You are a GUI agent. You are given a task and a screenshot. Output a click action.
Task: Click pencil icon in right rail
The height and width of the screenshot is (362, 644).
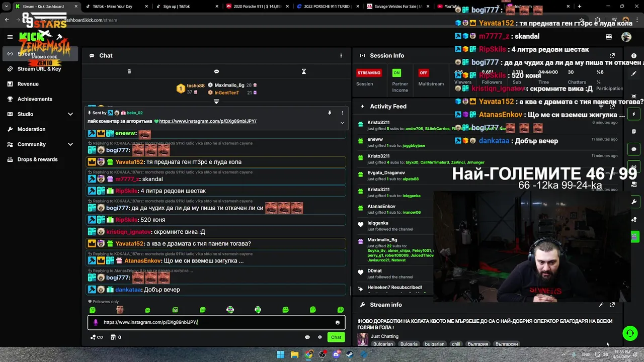click(x=634, y=73)
